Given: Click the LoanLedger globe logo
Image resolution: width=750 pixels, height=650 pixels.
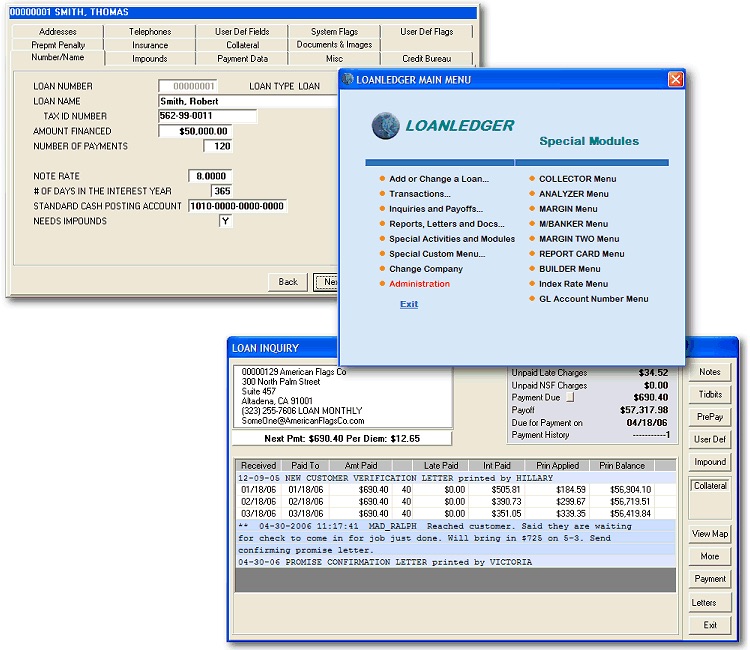Looking at the screenshot, I should coord(386,125).
